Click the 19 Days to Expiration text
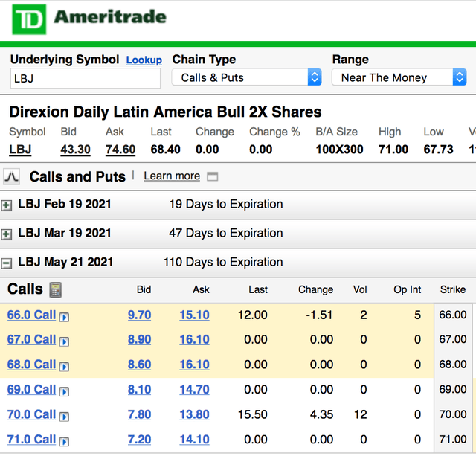The height and width of the screenshot is (456, 476). pyautogui.click(x=226, y=204)
